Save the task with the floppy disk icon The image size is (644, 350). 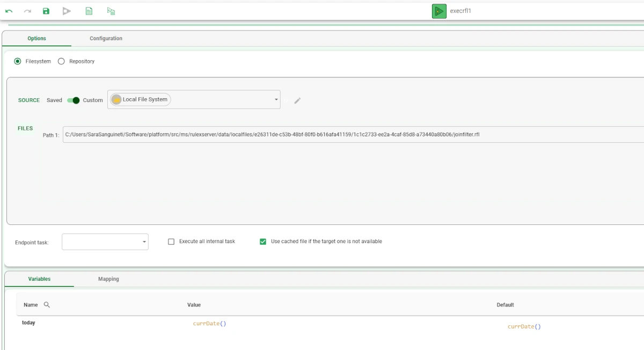46,11
